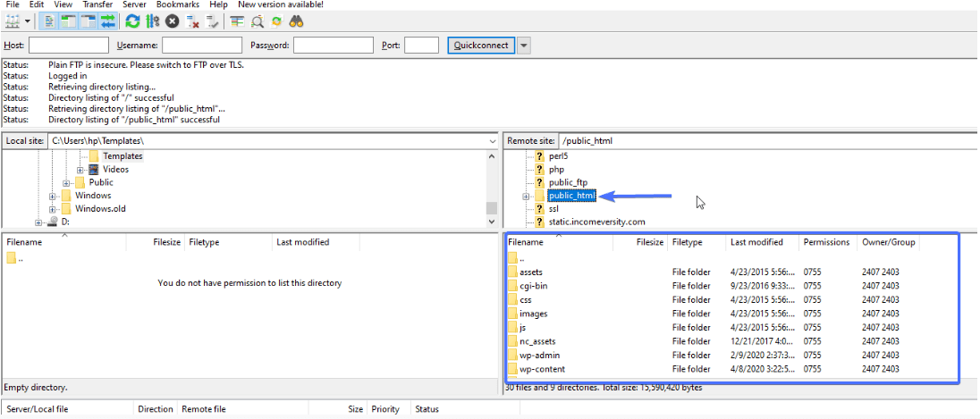This screenshot has height=419, width=980.
Task: Cancel the current operation
Action: [172, 21]
